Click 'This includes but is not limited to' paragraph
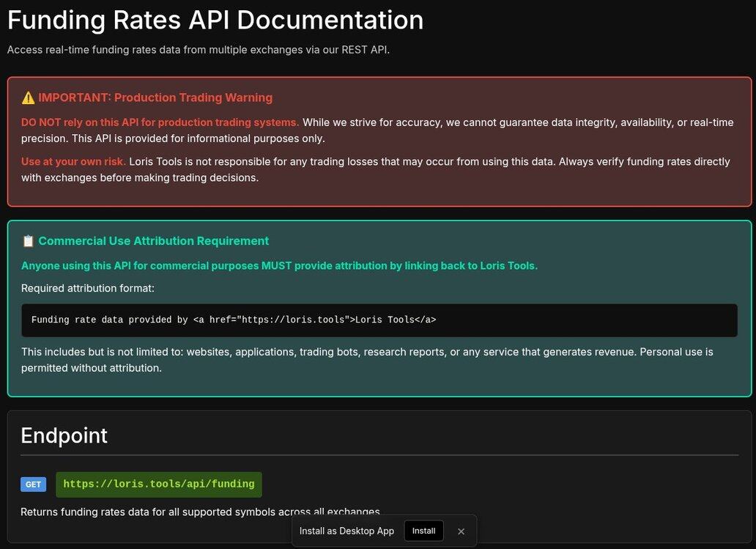 (x=367, y=360)
